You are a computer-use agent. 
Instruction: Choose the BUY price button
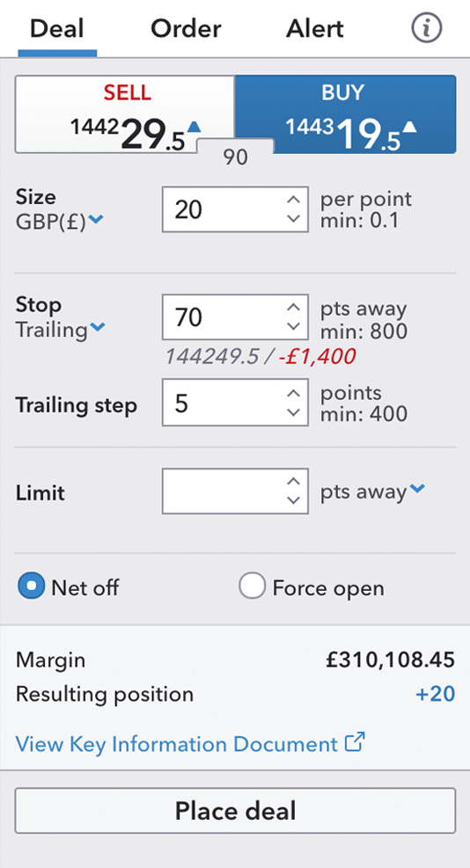point(345,114)
